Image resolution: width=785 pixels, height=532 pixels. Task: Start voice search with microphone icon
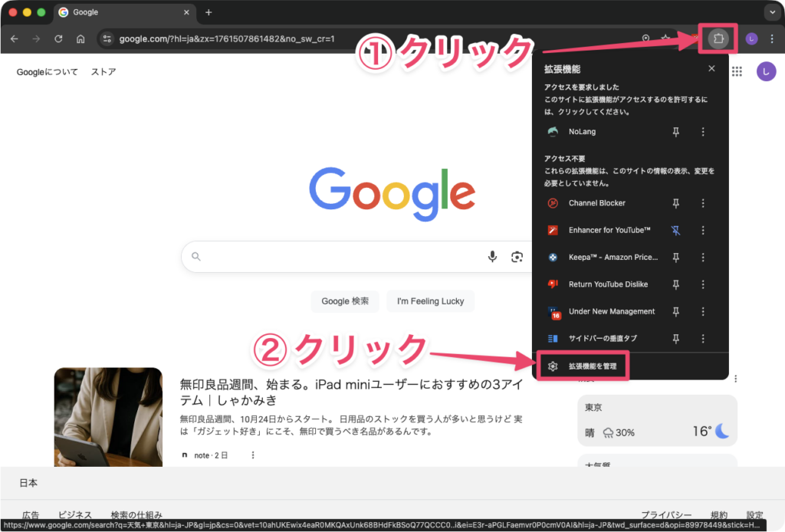(493, 257)
